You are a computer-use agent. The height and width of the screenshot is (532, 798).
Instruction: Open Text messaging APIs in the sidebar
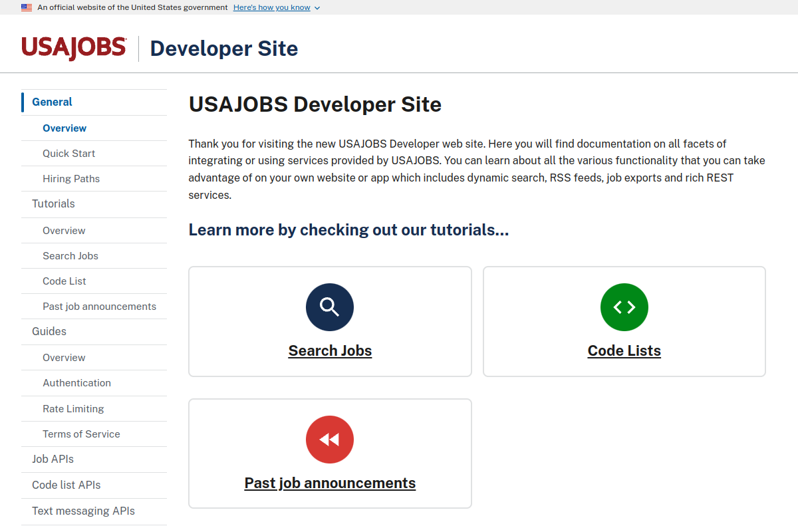tap(94, 511)
